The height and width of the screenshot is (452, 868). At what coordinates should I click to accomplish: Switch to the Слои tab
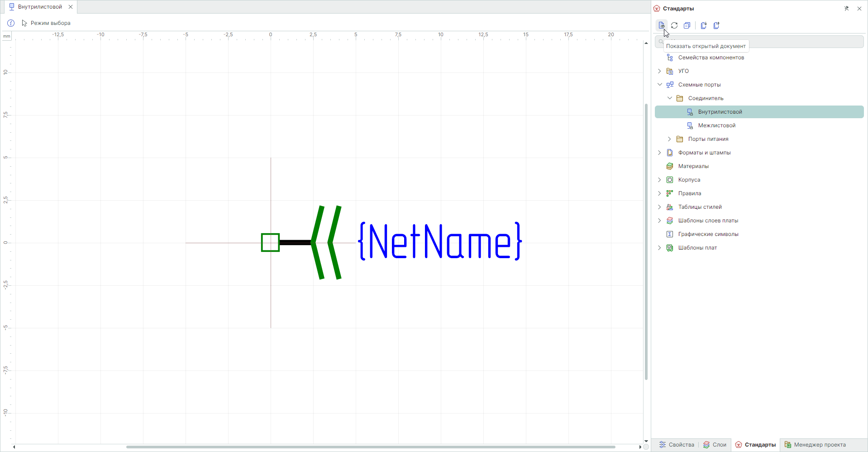(715, 445)
